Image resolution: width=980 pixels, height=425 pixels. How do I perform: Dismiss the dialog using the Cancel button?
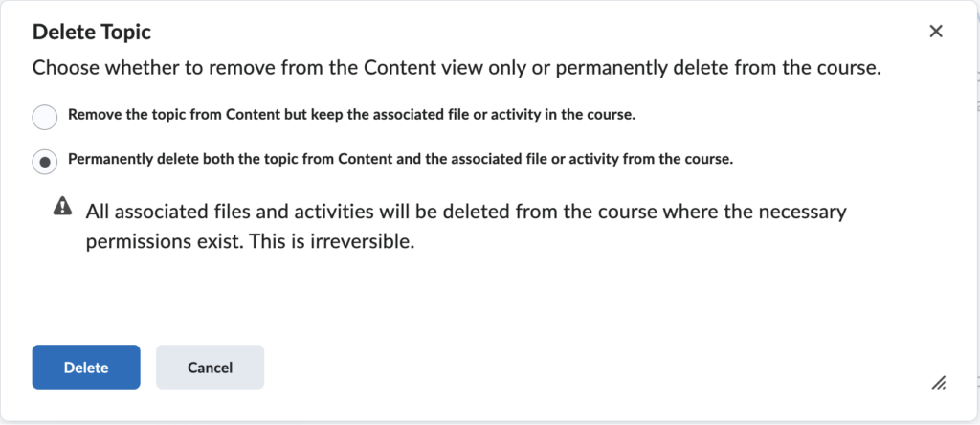coord(210,367)
